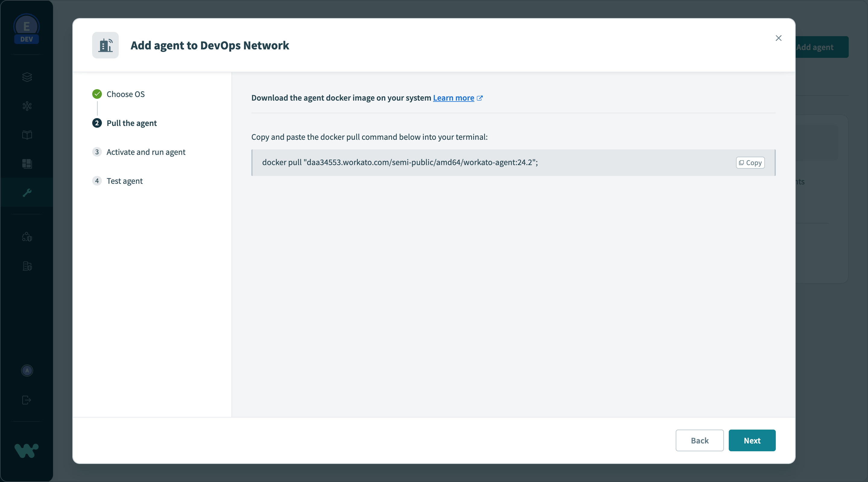Screen dimensions: 868x482
Task: Click the dashboard/grid icon in sidebar
Action: [x=27, y=163]
